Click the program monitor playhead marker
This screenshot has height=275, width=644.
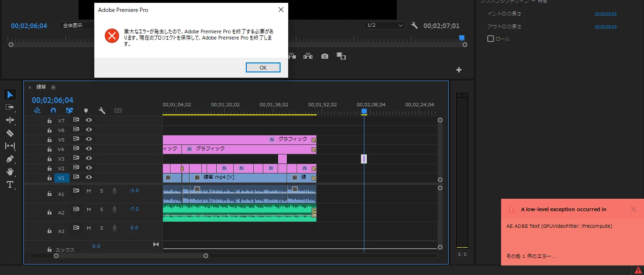pos(462,38)
